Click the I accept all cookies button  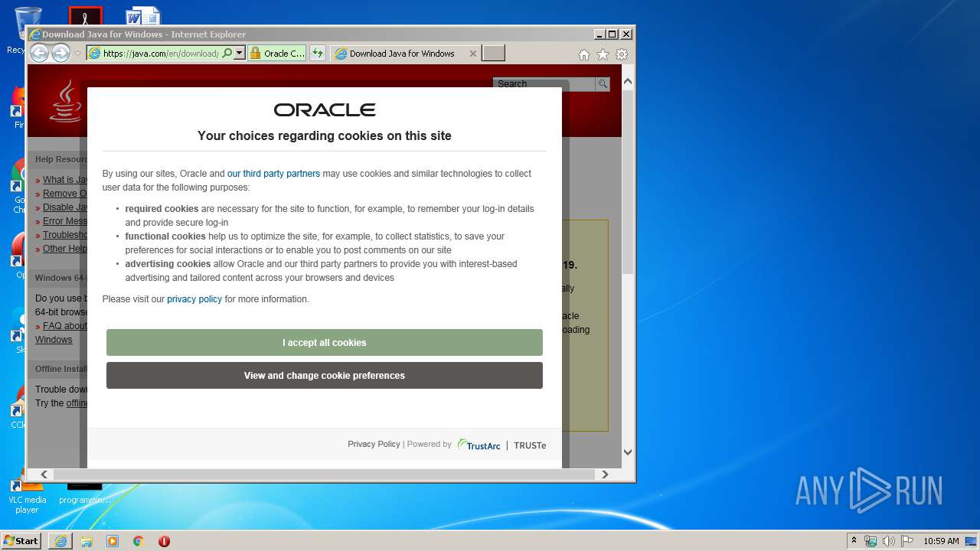(325, 343)
